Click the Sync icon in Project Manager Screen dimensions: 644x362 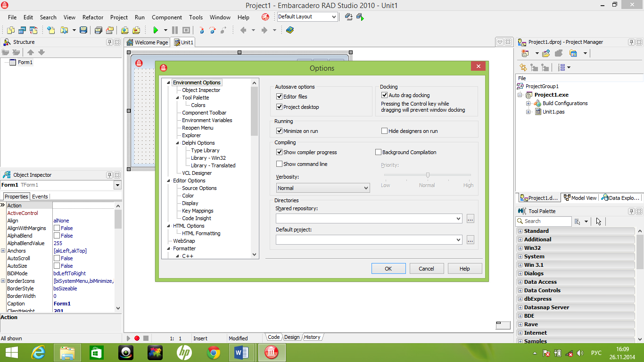click(x=523, y=67)
